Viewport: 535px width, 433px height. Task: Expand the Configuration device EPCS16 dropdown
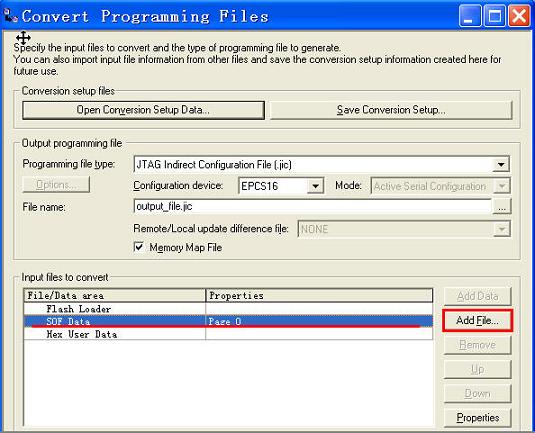(315, 186)
